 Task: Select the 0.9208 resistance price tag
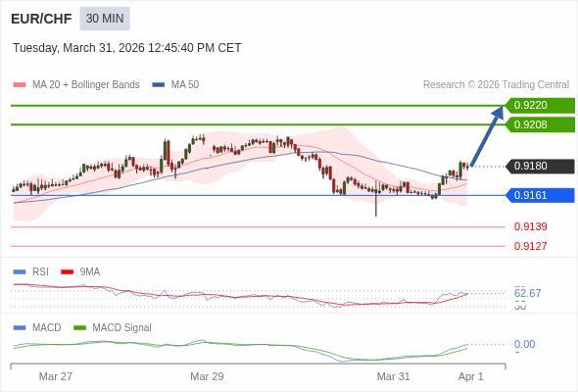(540, 124)
